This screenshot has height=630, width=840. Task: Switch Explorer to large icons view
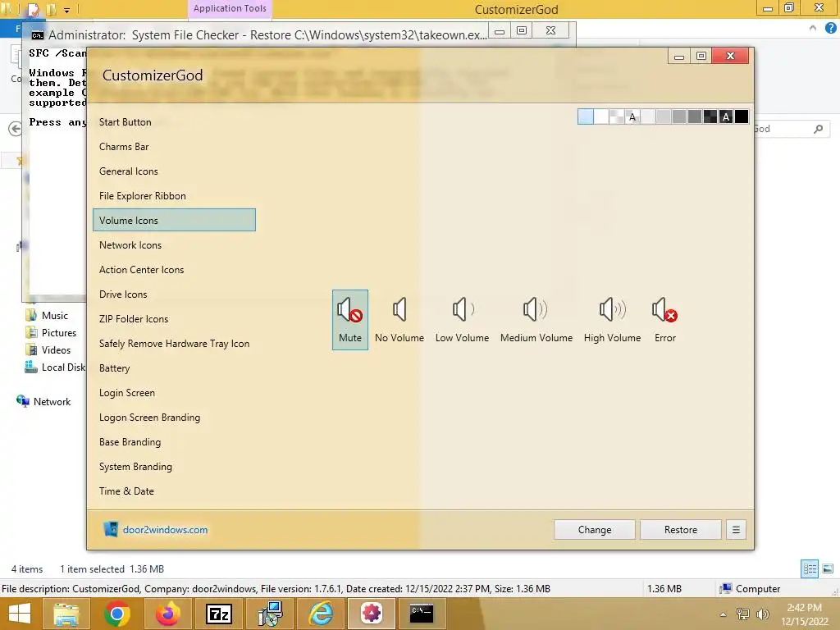pos(828,569)
